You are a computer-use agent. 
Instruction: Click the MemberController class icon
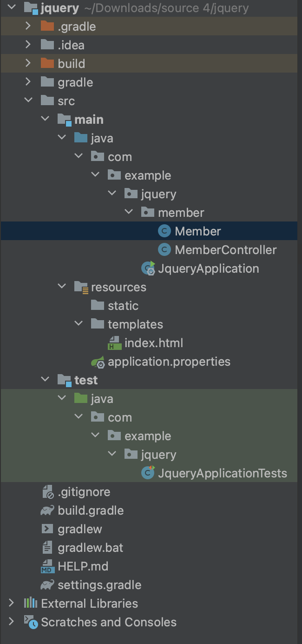tap(164, 250)
